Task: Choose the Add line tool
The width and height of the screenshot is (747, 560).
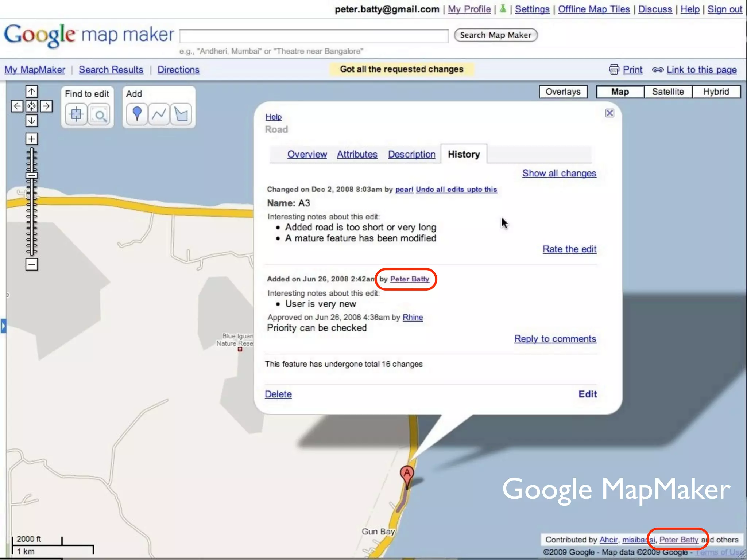Action: [159, 114]
